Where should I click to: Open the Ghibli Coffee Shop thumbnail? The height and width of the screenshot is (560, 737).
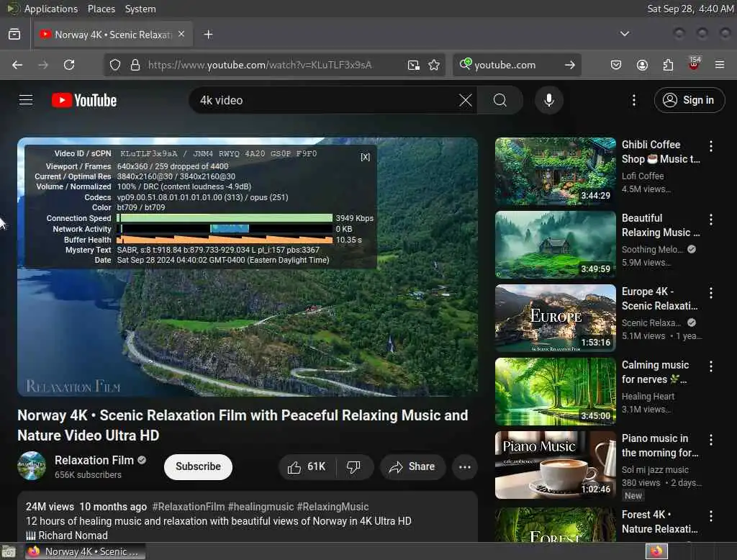pos(555,171)
